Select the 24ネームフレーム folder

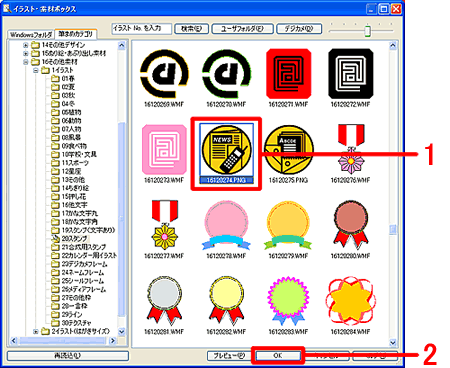78,272
